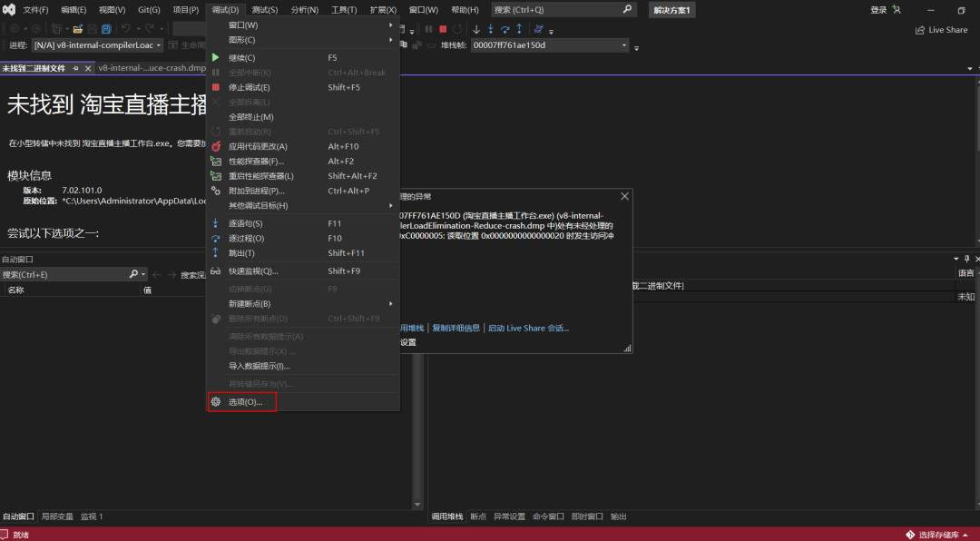Open the 进程 process combo box

[x=97, y=45]
